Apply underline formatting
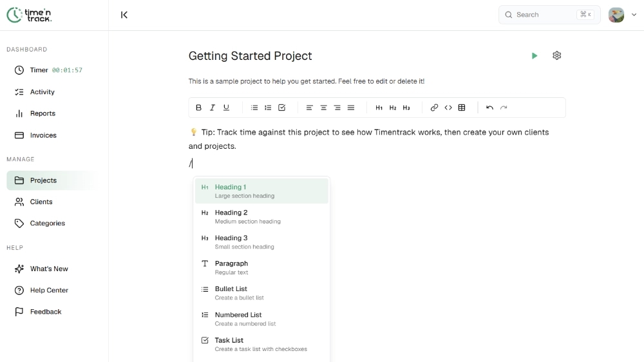644x362 pixels. click(x=226, y=108)
